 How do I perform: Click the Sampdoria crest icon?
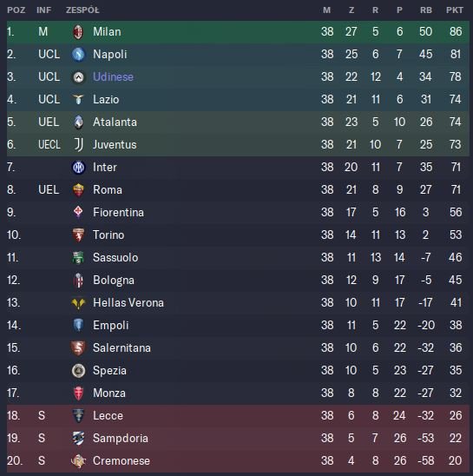78,439
